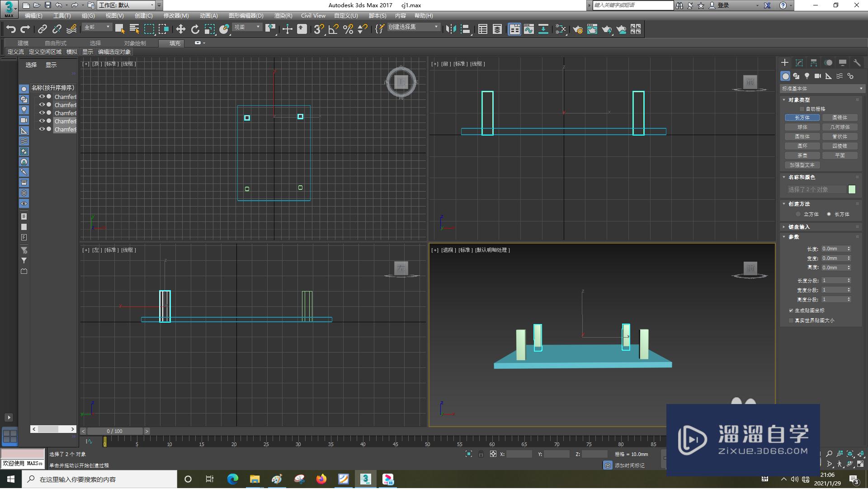Open Firefox from the Windows taskbar
868x489 pixels.
321,480
